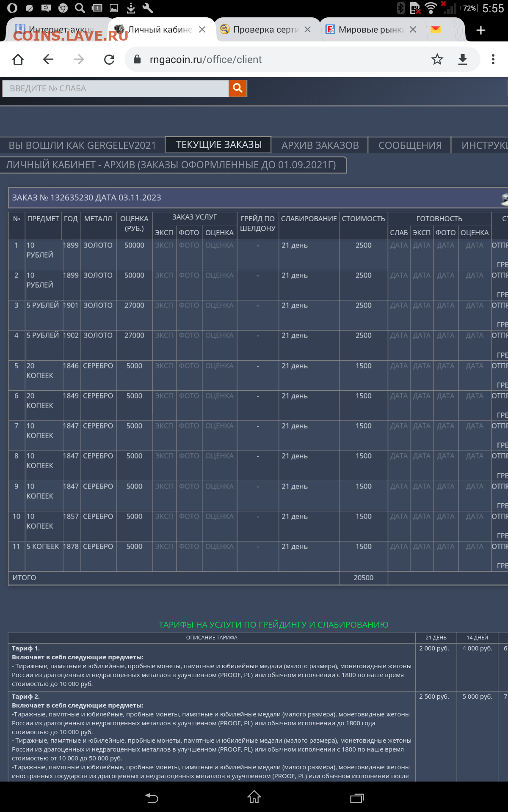The image size is (508, 812).
Task: Close the Мировые рынки browser tab
Action: click(413, 30)
